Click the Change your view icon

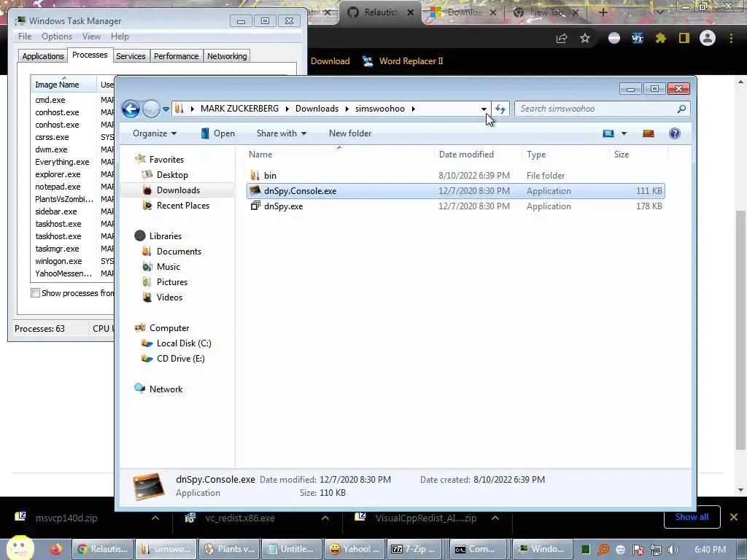pyautogui.click(x=608, y=133)
